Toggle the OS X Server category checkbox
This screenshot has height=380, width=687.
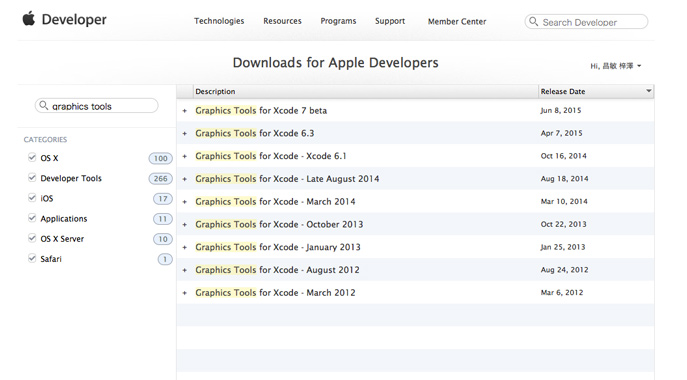click(x=32, y=238)
